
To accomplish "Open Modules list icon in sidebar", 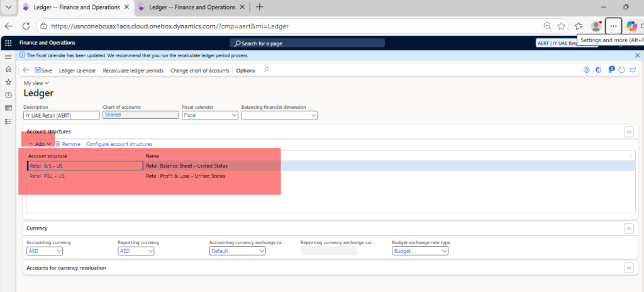I will pyautogui.click(x=8, y=121).
